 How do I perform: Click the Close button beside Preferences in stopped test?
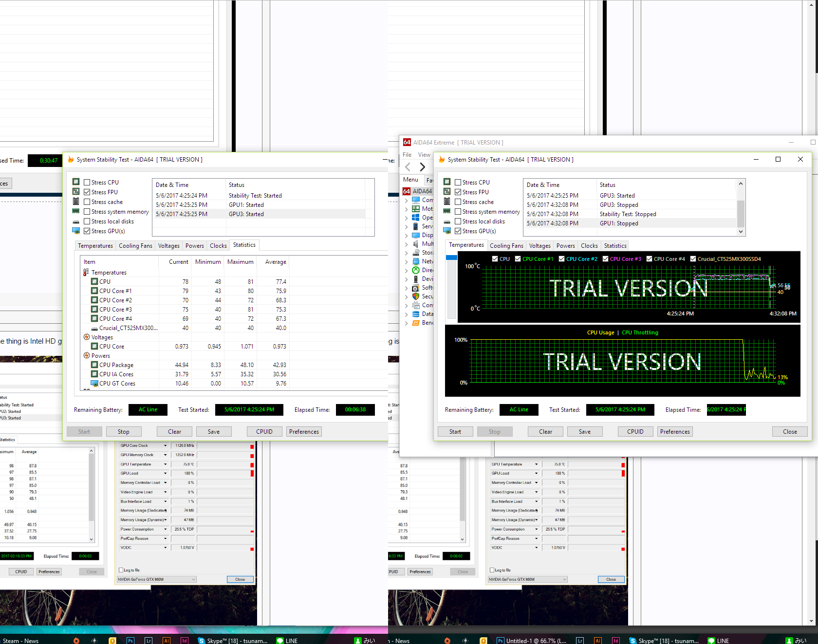pos(790,432)
